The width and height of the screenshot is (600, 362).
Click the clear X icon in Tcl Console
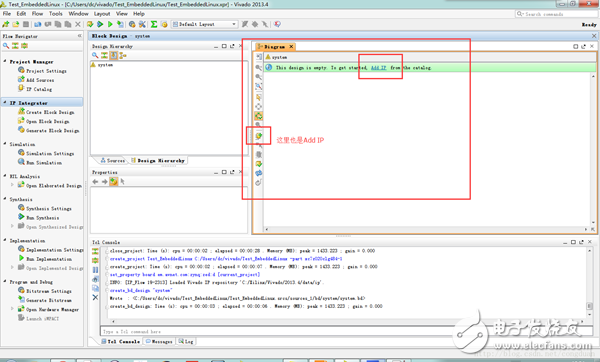[95, 297]
